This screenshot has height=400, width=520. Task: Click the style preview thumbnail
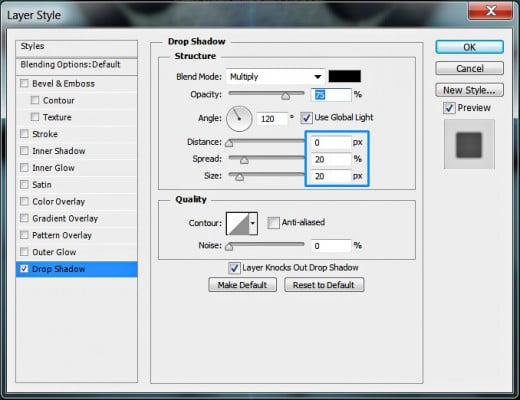[x=469, y=145]
